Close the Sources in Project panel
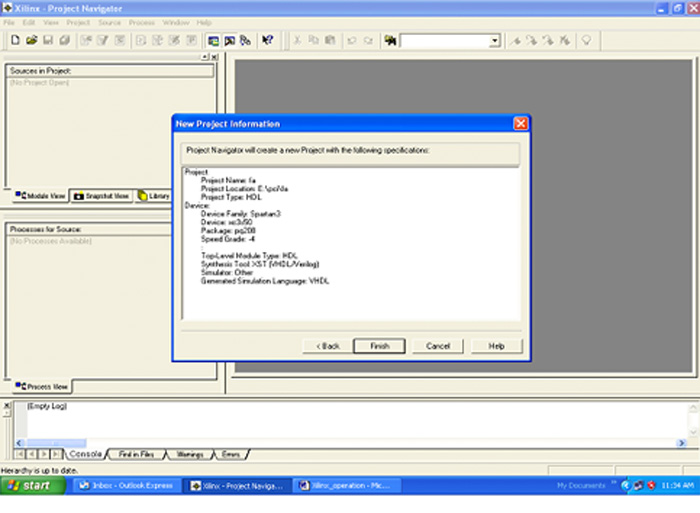The width and height of the screenshot is (700, 513). point(215,57)
